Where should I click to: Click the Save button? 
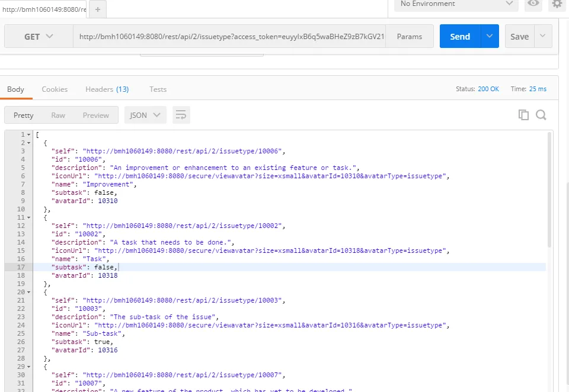(x=519, y=36)
